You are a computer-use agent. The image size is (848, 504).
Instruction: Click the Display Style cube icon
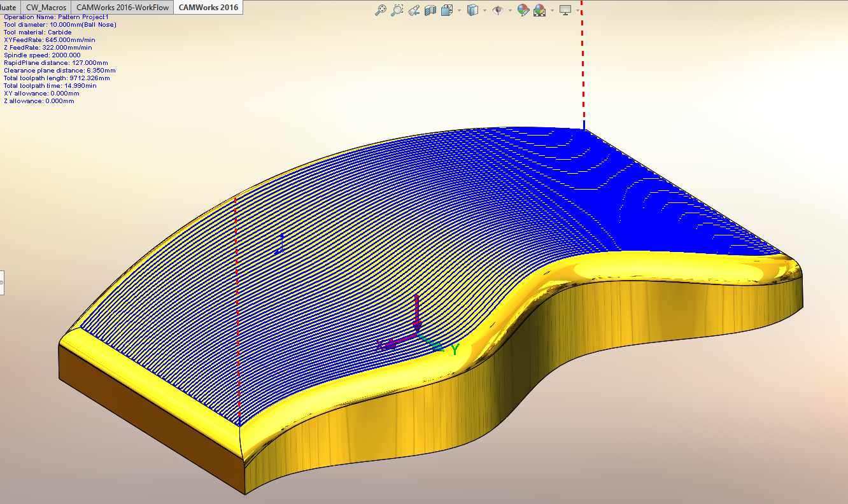click(x=472, y=10)
